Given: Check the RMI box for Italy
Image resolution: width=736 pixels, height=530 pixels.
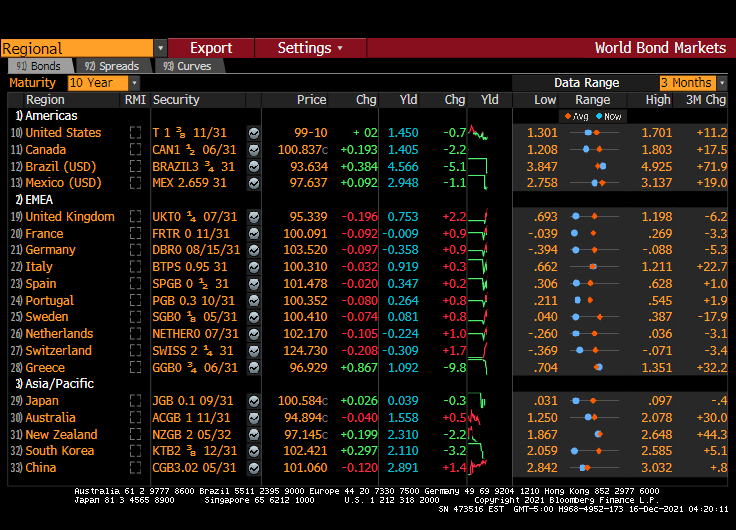Looking at the screenshot, I should coord(135,267).
